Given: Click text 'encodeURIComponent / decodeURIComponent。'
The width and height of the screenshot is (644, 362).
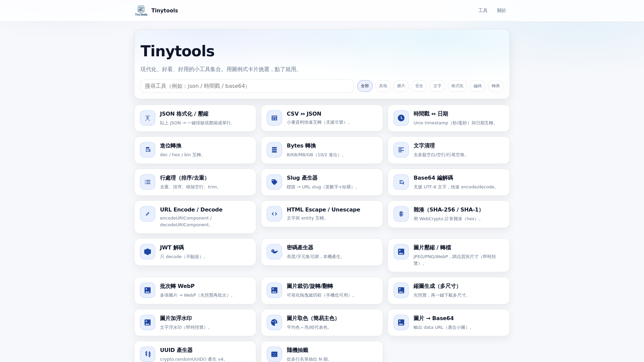Looking at the screenshot, I should [187, 222].
